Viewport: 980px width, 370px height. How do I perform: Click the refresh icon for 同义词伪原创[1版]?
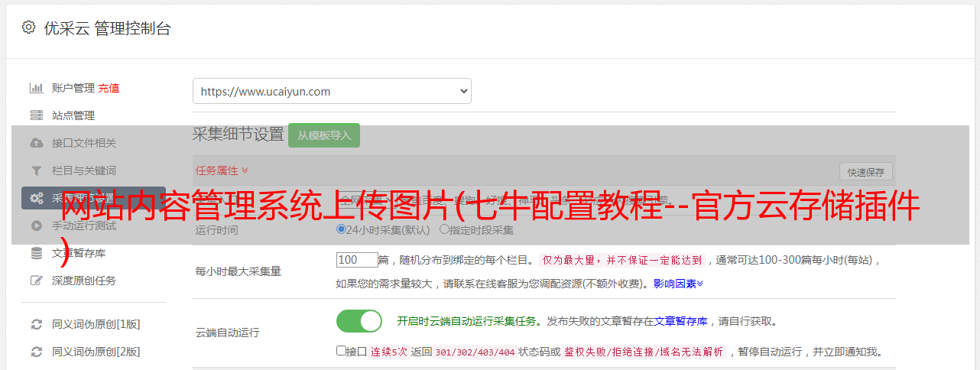point(36,324)
